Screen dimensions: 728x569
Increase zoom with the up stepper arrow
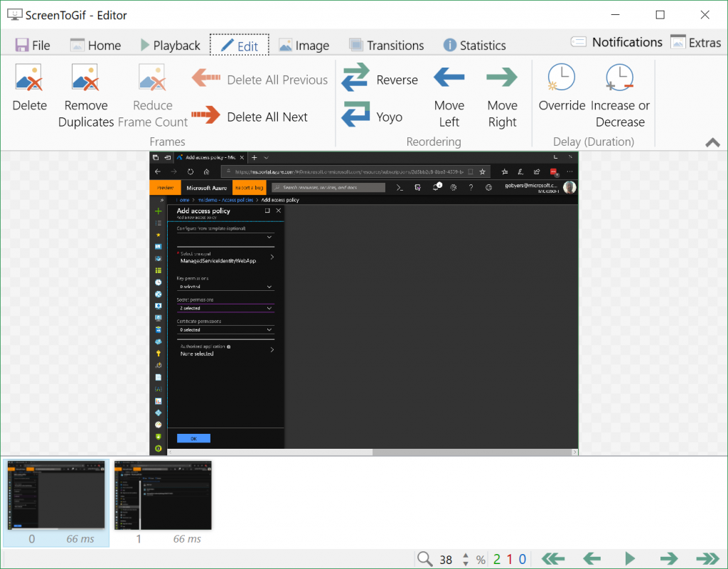click(466, 555)
